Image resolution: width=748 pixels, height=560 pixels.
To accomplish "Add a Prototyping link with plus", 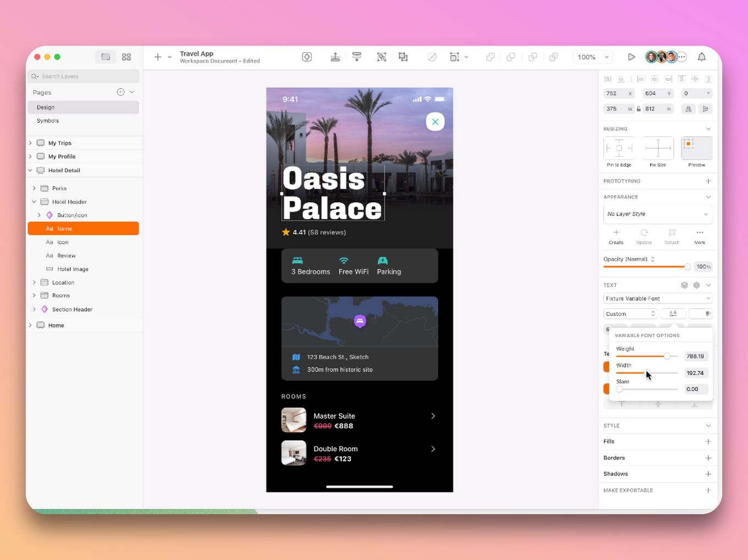I will click(708, 181).
